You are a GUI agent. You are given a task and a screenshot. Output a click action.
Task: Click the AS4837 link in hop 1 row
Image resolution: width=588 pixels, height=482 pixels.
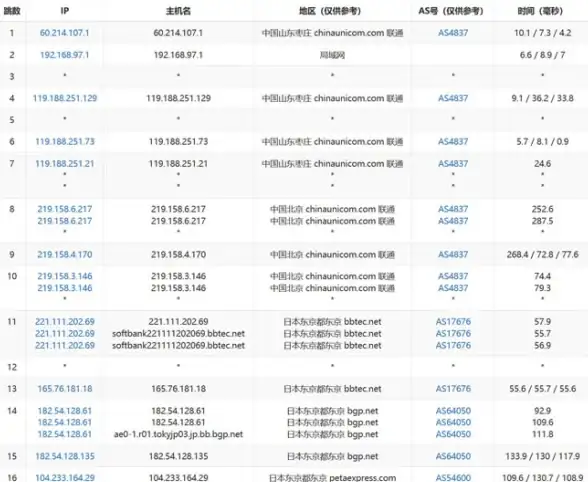pos(453,33)
